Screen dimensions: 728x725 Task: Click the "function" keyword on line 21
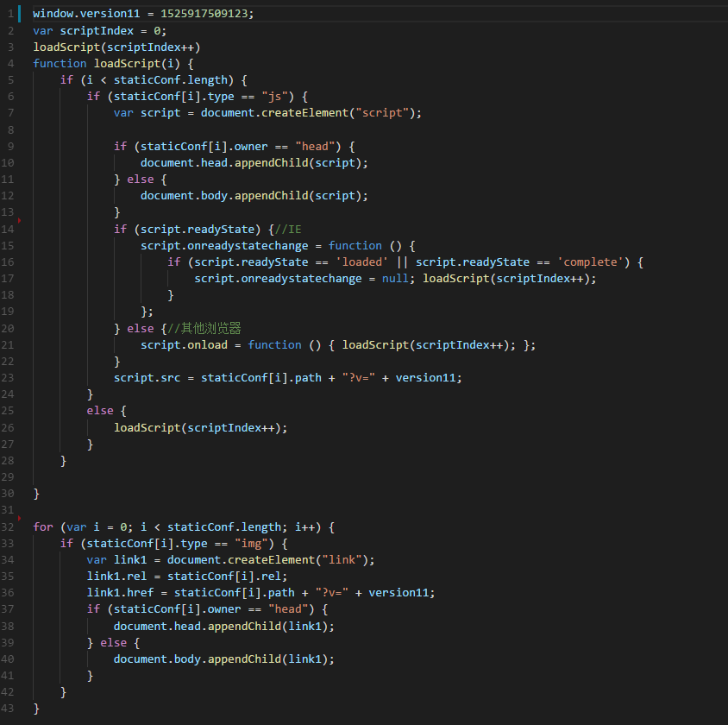[x=274, y=345]
